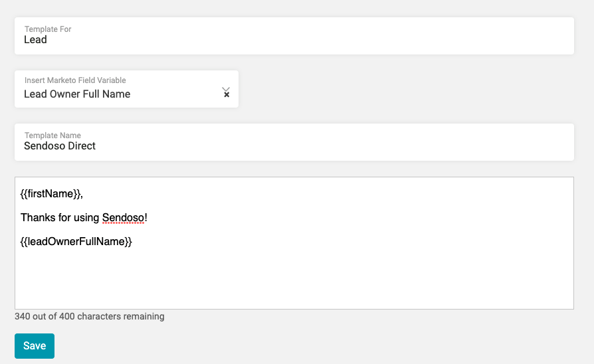Clear the Marketo field variable with X icon
This screenshot has height=364, width=594.
(227, 96)
